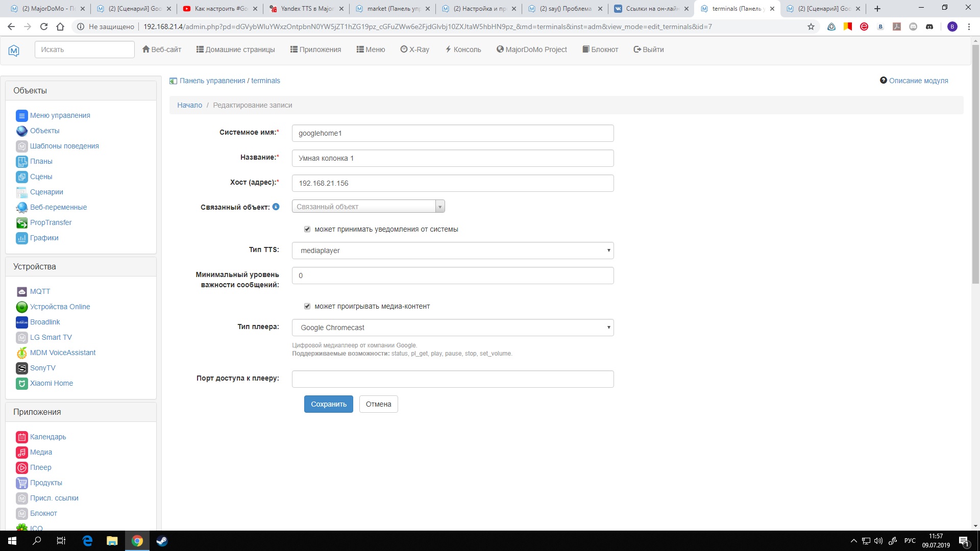Click the page vertical scrollbar thumb
The width and height of the screenshot is (980, 551).
(975, 163)
